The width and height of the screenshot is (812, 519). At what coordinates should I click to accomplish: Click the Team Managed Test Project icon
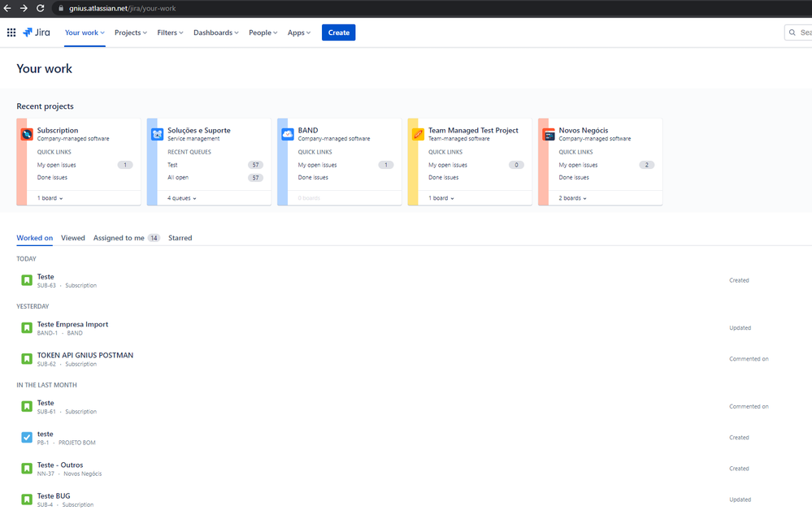[x=418, y=134]
